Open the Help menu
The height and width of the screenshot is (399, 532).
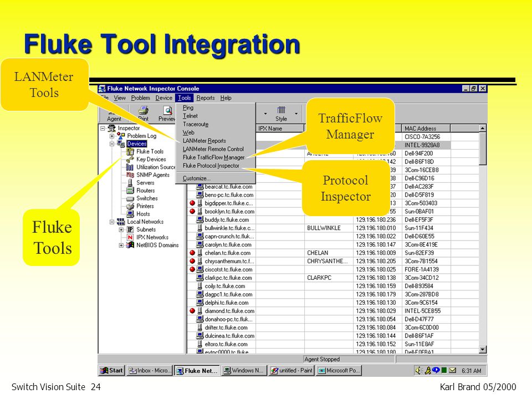tap(226, 98)
